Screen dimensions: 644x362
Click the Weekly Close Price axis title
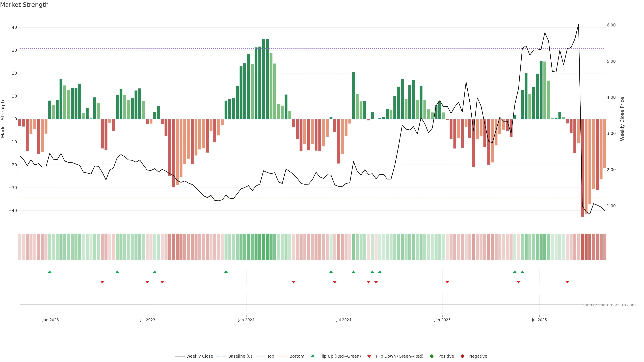click(x=622, y=119)
